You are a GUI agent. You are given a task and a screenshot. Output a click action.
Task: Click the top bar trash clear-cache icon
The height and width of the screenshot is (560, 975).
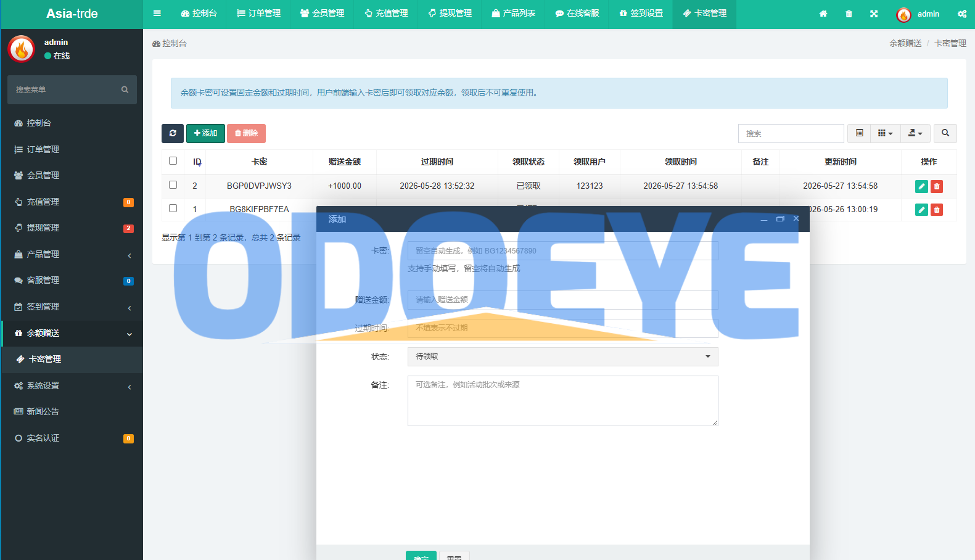[x=849, y=14]
